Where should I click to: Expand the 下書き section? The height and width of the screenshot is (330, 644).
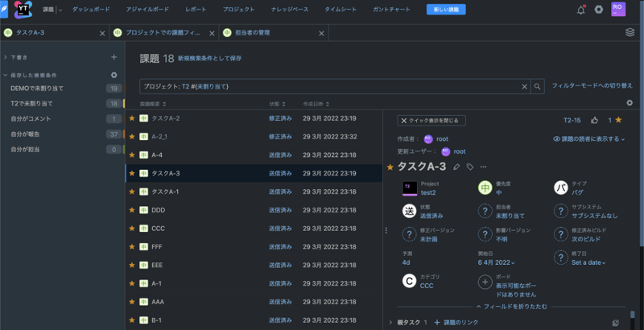[6, 57]
